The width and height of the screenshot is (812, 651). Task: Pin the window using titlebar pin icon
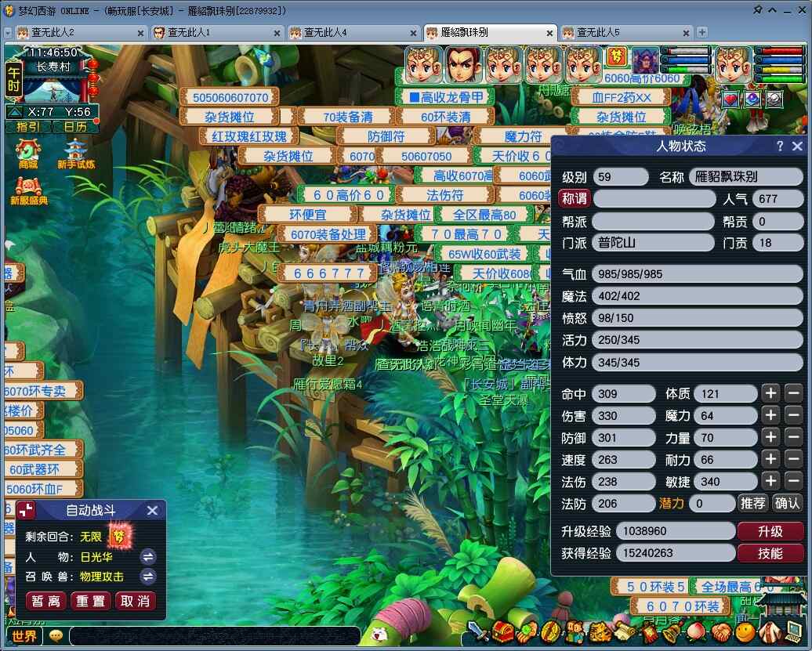pos(758,10)
